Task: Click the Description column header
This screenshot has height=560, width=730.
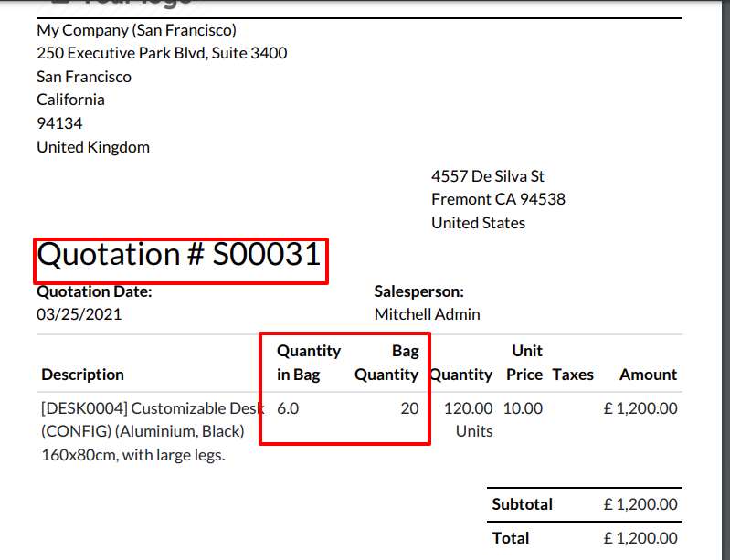Action: pyautogui.click(x=82, y=375)
